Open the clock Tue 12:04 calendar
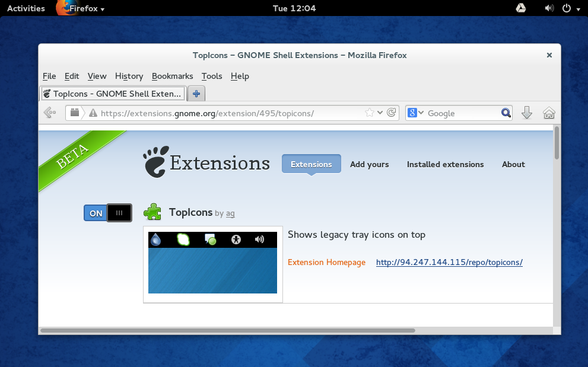588x367 pixels. [294, 8]
